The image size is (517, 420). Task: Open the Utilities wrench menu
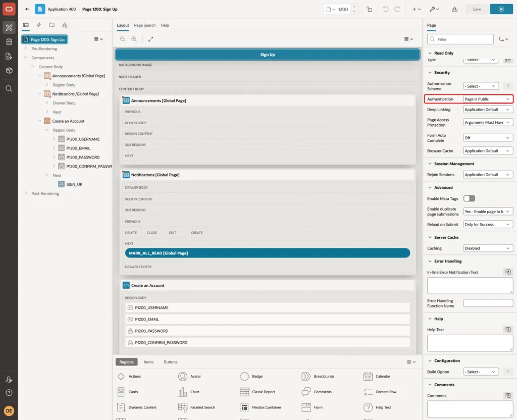point(434,9)
